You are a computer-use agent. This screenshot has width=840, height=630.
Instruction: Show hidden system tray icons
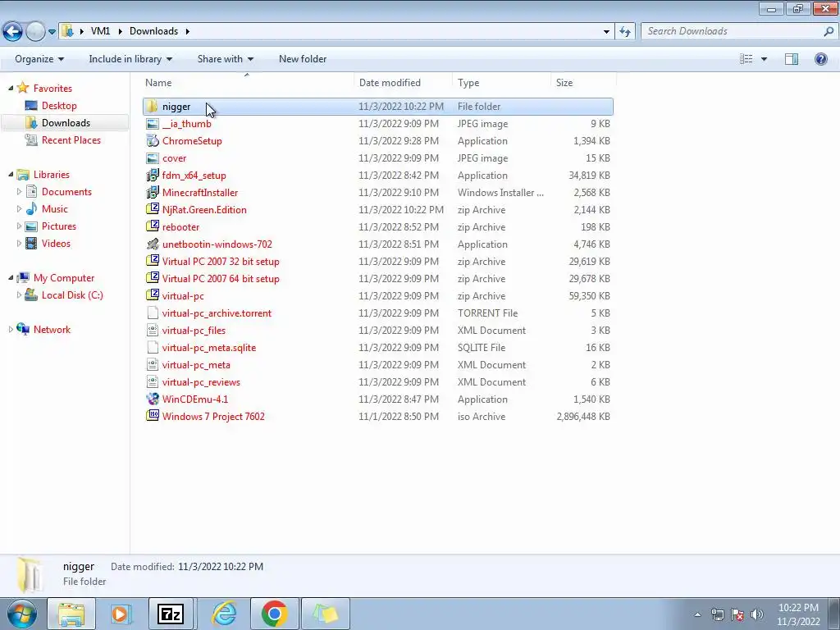click(697, 614)
